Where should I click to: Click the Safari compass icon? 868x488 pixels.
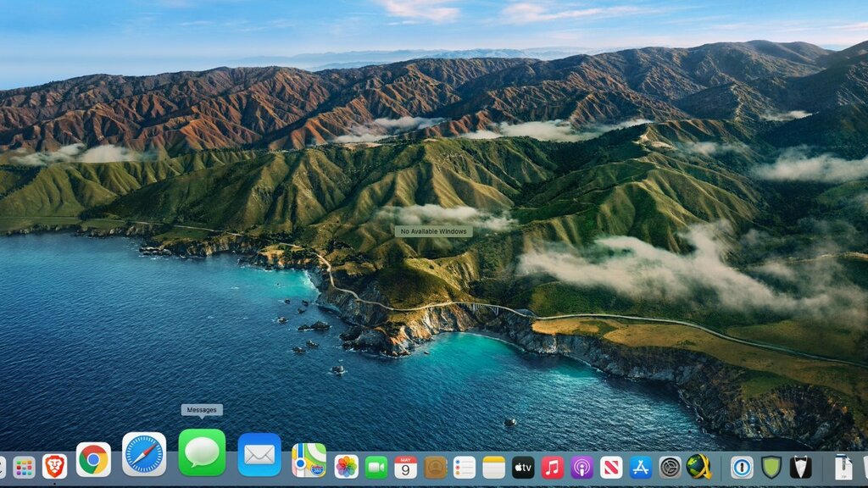(144, 455)
